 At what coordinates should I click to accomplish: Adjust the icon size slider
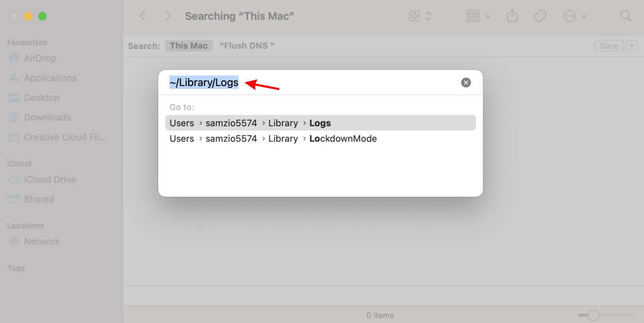[594, 315]
